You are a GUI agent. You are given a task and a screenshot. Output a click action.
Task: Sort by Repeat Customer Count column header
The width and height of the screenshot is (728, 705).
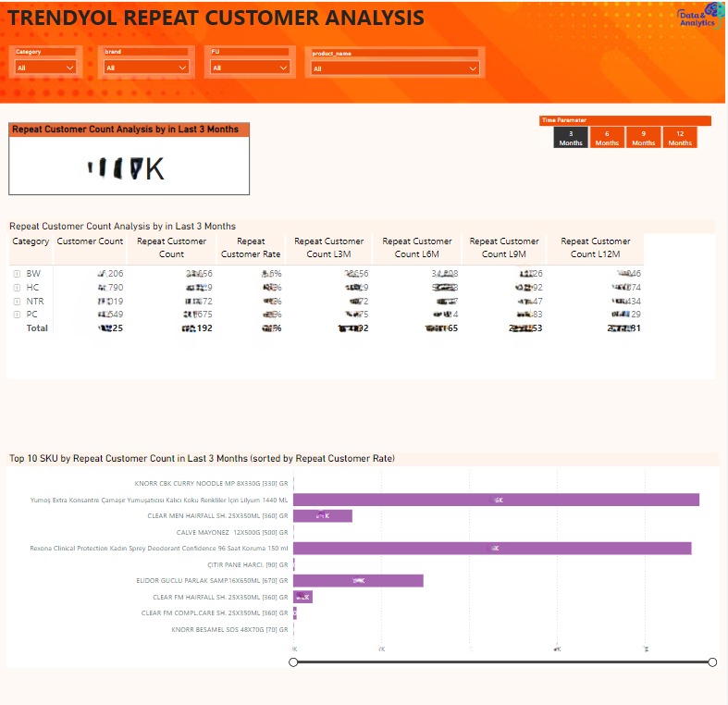coord(171,248)
